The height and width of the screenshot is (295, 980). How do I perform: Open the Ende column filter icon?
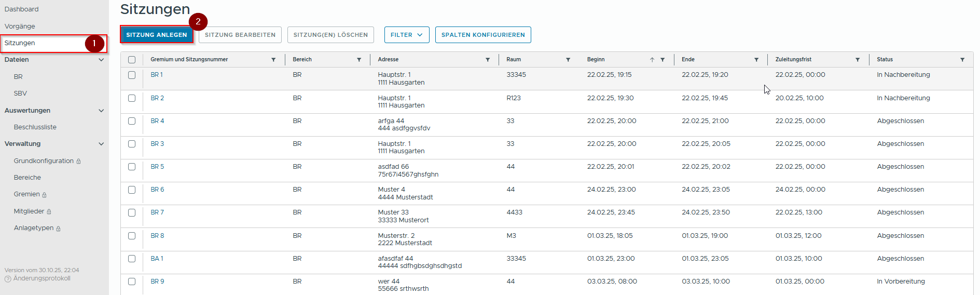pyautogui.click(x=756, y=60)
